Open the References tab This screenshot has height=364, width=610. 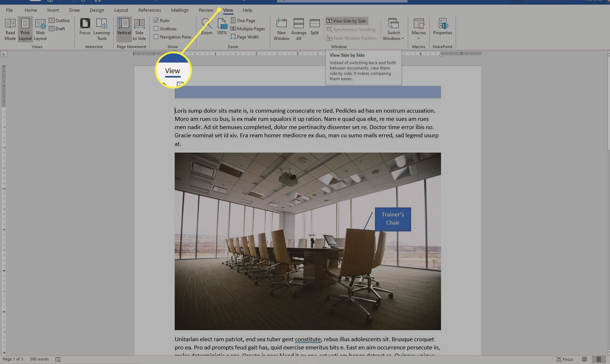pos(150,10)
